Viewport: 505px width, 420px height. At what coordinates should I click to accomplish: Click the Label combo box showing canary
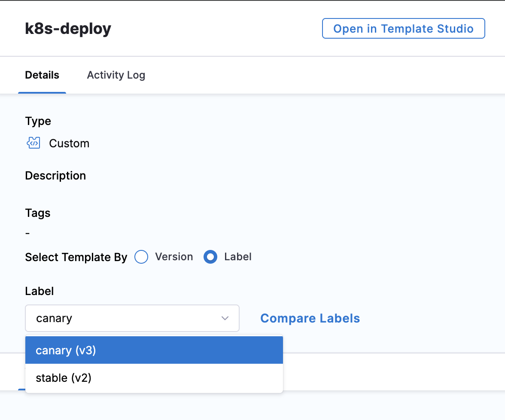click(132, 318)
